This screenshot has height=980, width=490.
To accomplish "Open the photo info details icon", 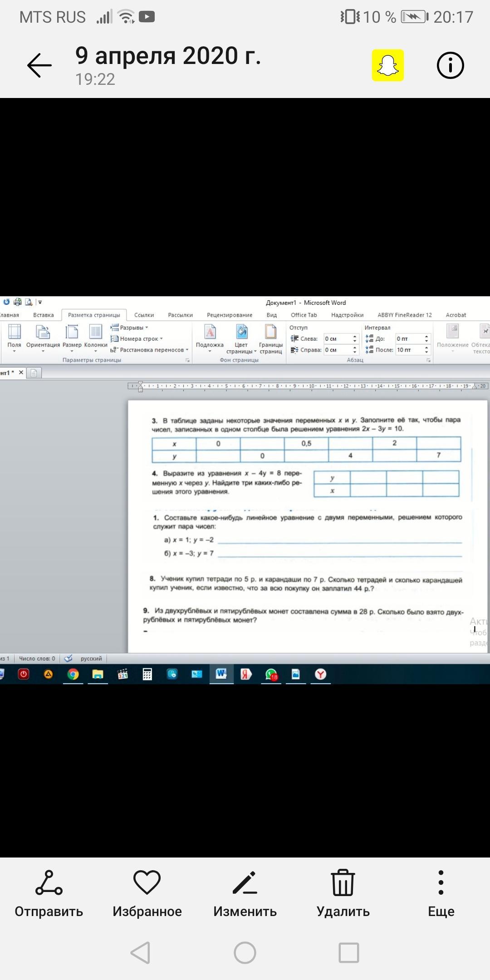I will (x=450, y=65).
